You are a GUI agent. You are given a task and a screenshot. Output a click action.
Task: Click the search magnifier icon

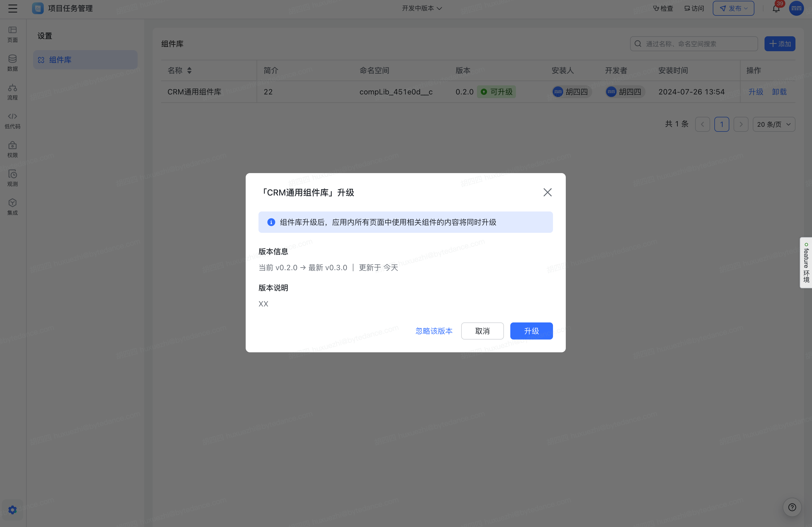point(638,44)
